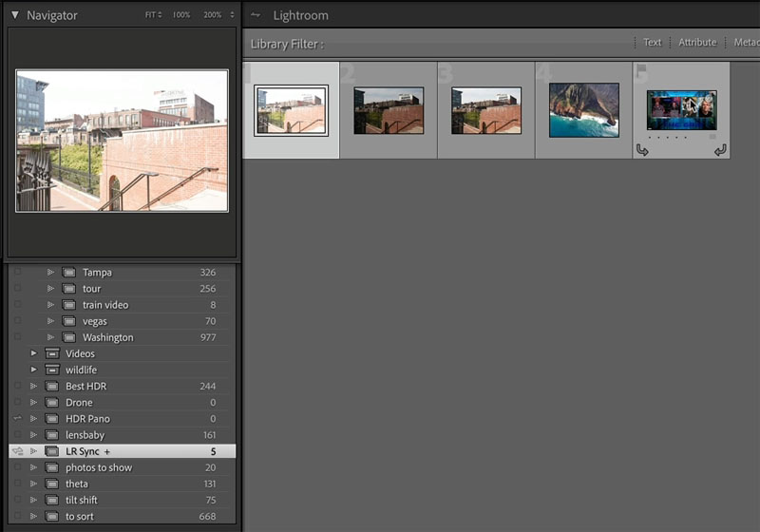Click the Best HDR collection icon
Viewport: 760px width, 532px height.
[x=52, y=386]
